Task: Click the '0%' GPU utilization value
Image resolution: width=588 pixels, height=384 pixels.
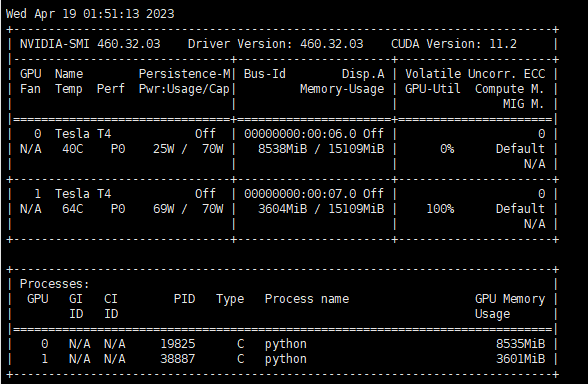Action: click(447, 149)
